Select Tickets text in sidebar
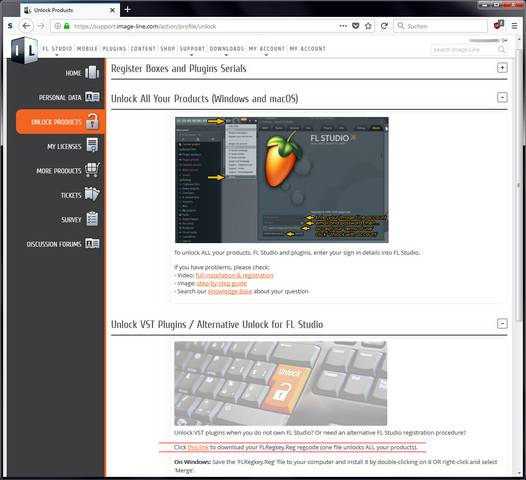526x480 pixels. [71, 196]
